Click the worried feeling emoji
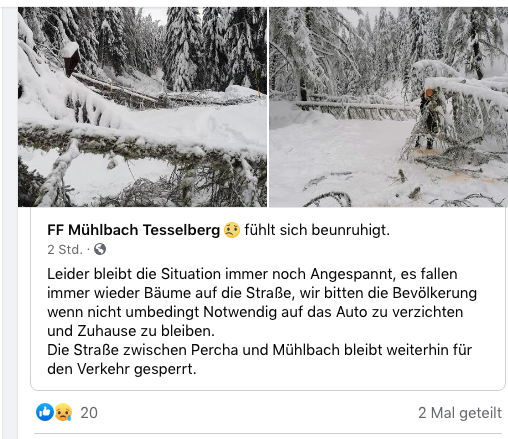 (x=232, y=230)
